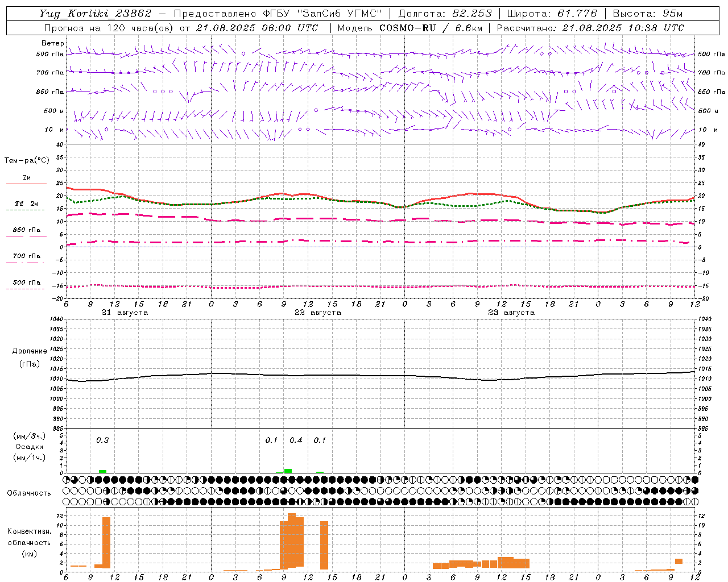Click the Ветер panel label
This screenshot has height=582, width=728.
click(53, 43)
